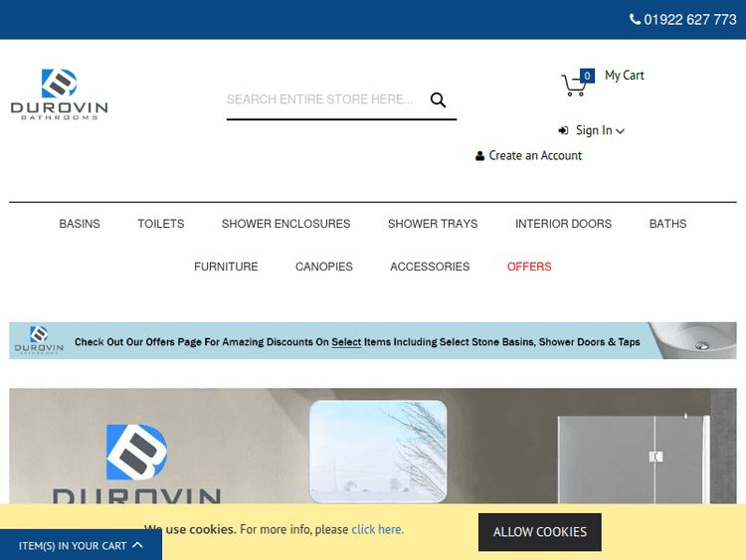Select Shower Trays in navigation

click(433, 224)
